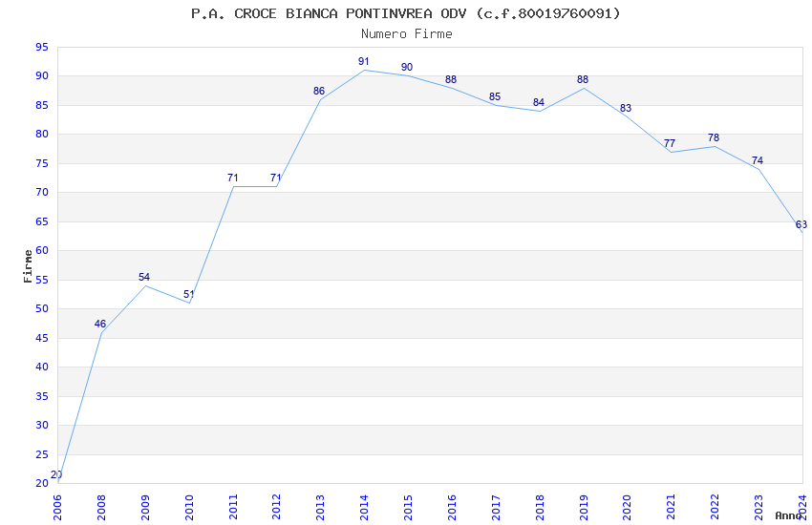The height and width of the screenshot is (525, 812).
Task: Click y-axis tick label '50'
Action: 42,308
